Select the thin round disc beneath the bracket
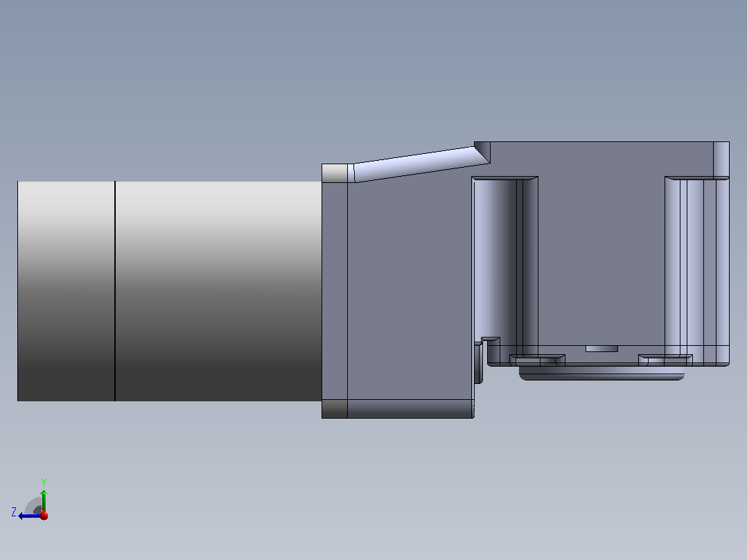Screen dimensions: 747x560 [x=601, y=373]
